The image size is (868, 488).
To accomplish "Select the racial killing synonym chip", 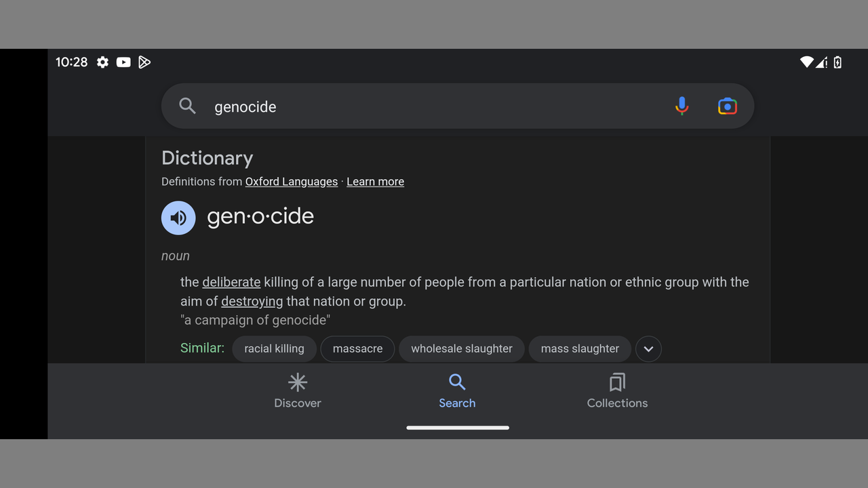I will tap(274, 349).
